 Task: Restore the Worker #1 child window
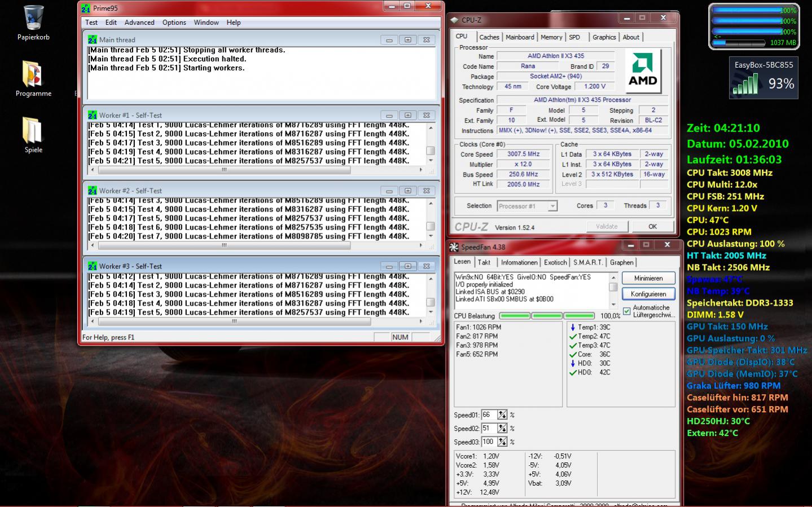[407, 115]
